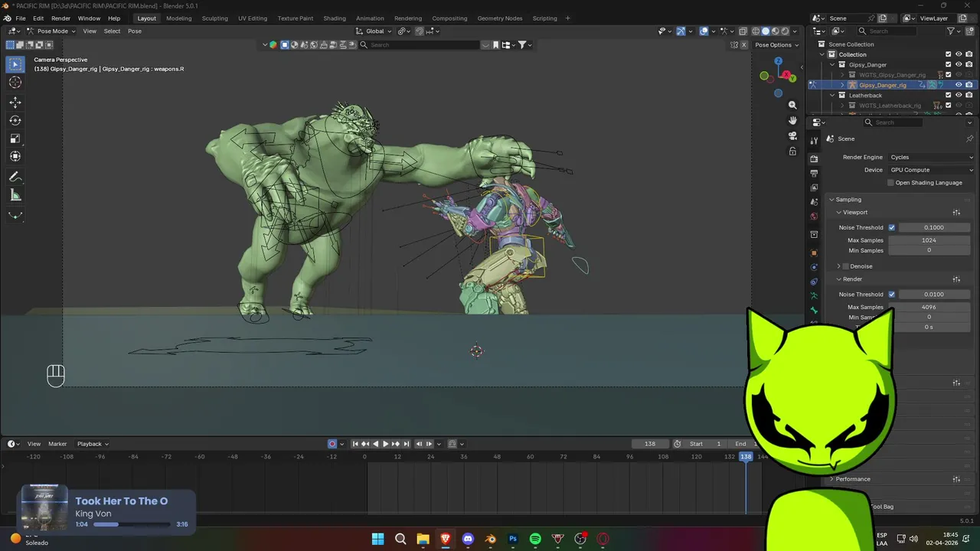Hide Gipsy_Danger collection with eye icon
Image resolution: width=980 pixels, height=551 pixels.
pyautogui.click(x=959, y=64)
